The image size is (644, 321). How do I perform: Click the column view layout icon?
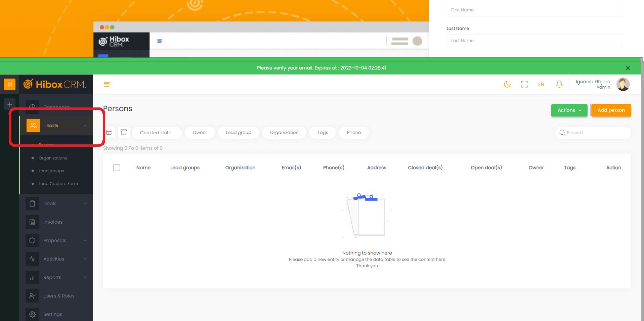tap(109, 132)
